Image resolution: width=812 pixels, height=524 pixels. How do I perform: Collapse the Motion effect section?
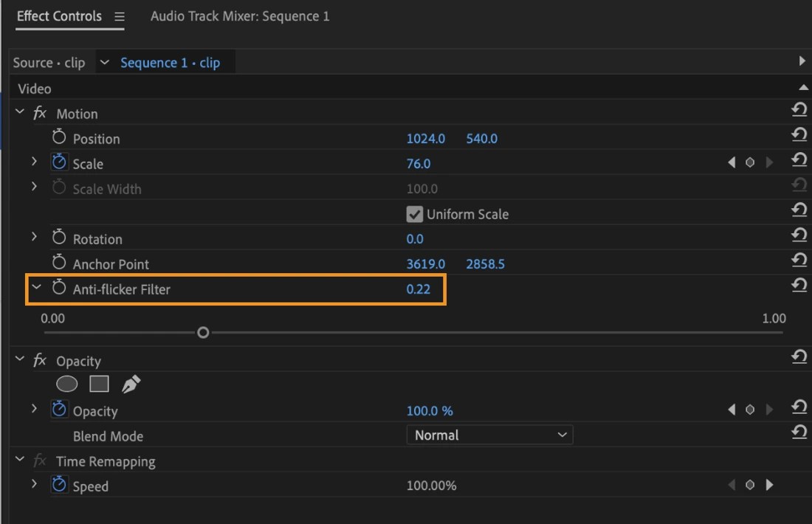point(19,113)
